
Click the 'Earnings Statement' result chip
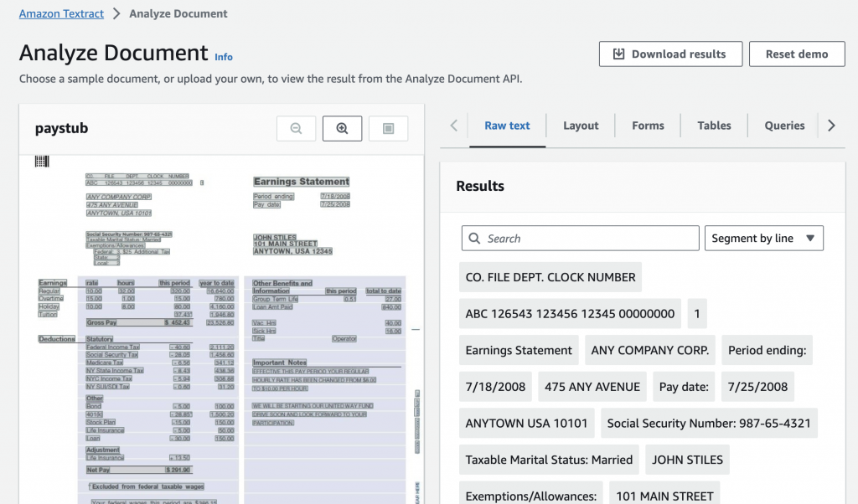tap(519, 351)
